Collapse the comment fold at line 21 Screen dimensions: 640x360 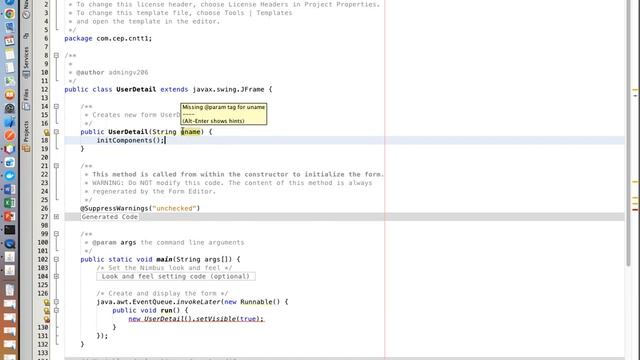[56, 166]
